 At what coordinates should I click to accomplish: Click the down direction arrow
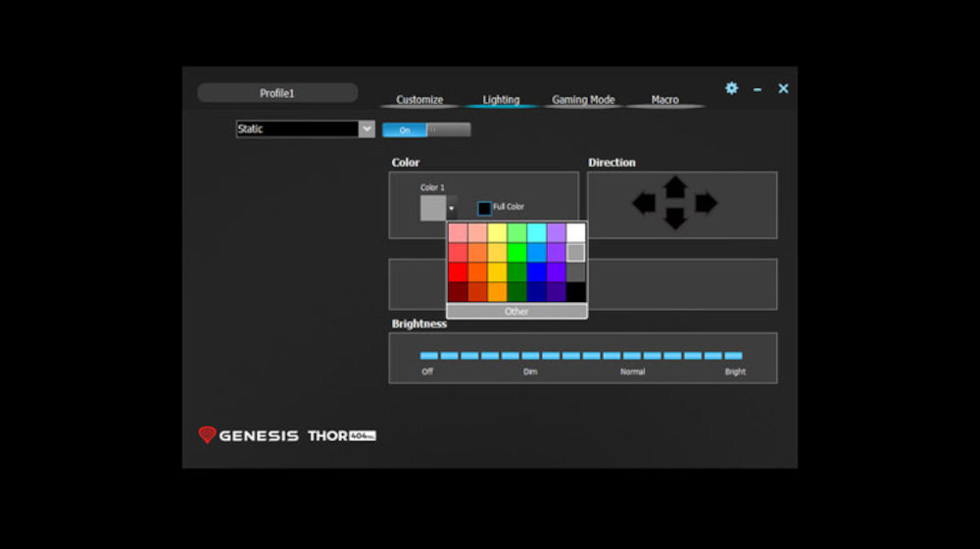pos(674,221)
